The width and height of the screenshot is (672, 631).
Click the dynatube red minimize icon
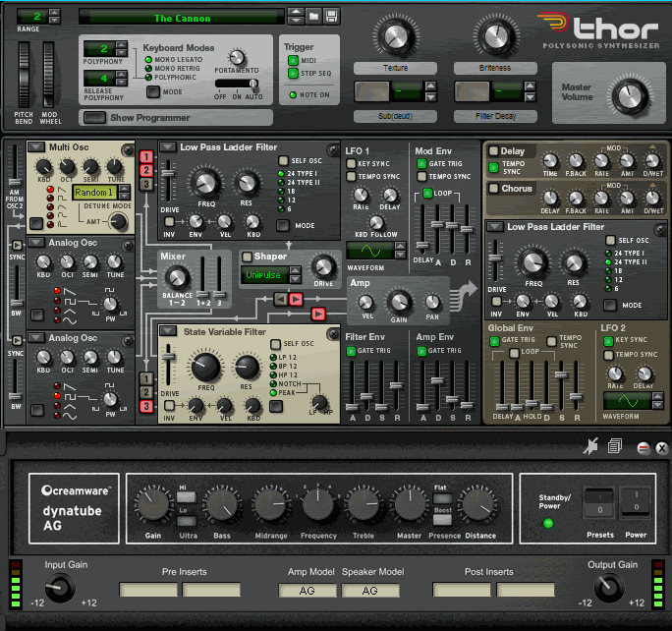click(644, 448)
